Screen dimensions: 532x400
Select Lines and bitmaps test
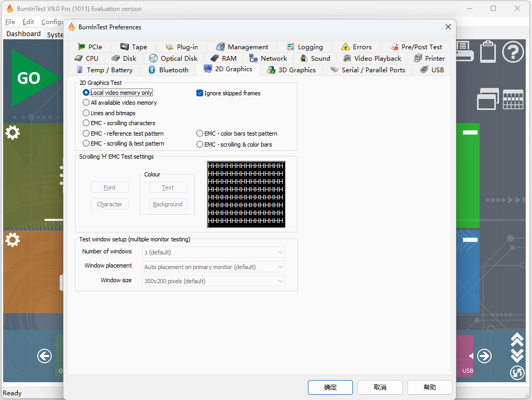tap(109, 113)
